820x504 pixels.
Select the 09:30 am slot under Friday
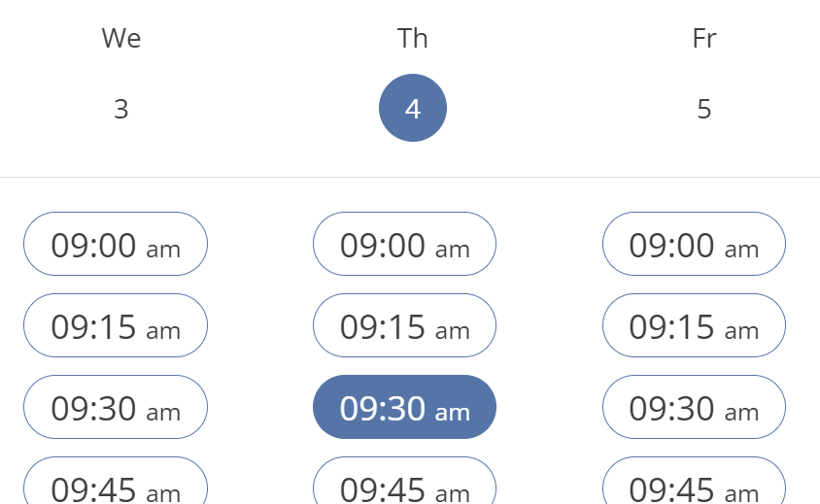[694, 408]
